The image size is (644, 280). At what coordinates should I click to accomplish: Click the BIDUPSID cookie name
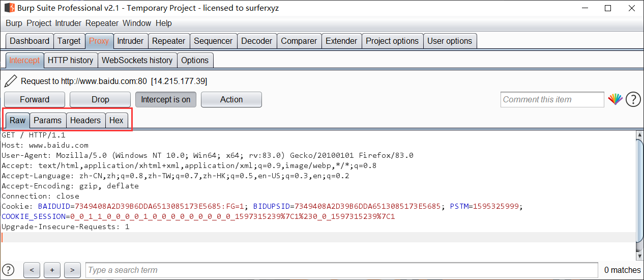click(272, 206)
